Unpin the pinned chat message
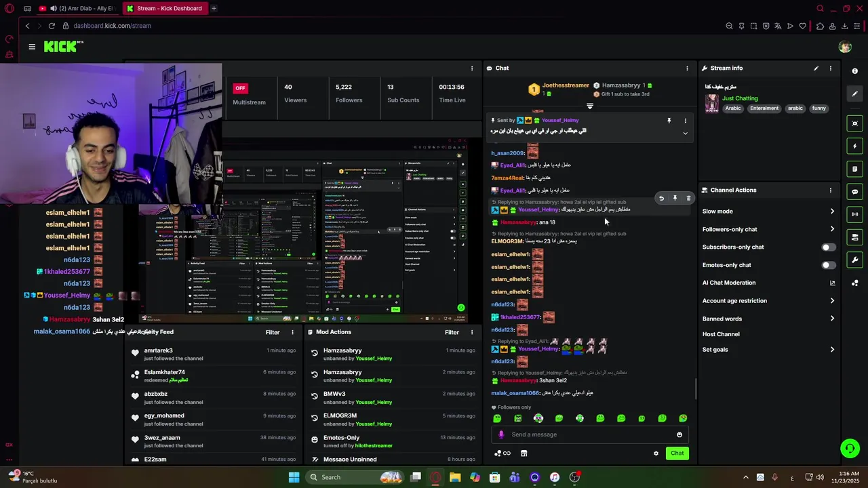 [x=669, y=121]
